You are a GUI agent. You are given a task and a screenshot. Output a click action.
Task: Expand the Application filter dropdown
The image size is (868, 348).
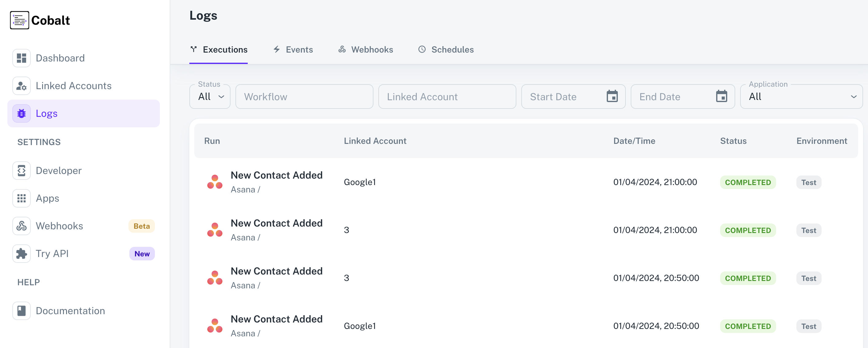801,96
